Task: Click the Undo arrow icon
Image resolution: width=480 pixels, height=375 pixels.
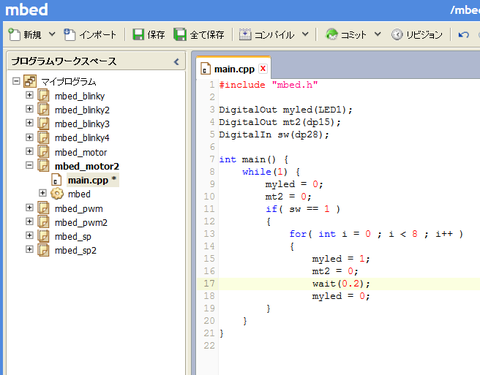Action: 464,35
